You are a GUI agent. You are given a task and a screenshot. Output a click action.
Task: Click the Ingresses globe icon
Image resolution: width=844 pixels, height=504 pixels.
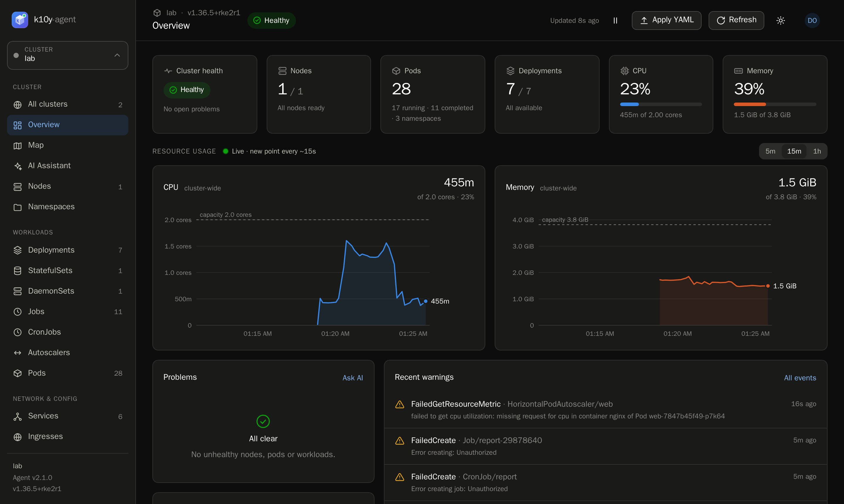[x=18, y=437]
